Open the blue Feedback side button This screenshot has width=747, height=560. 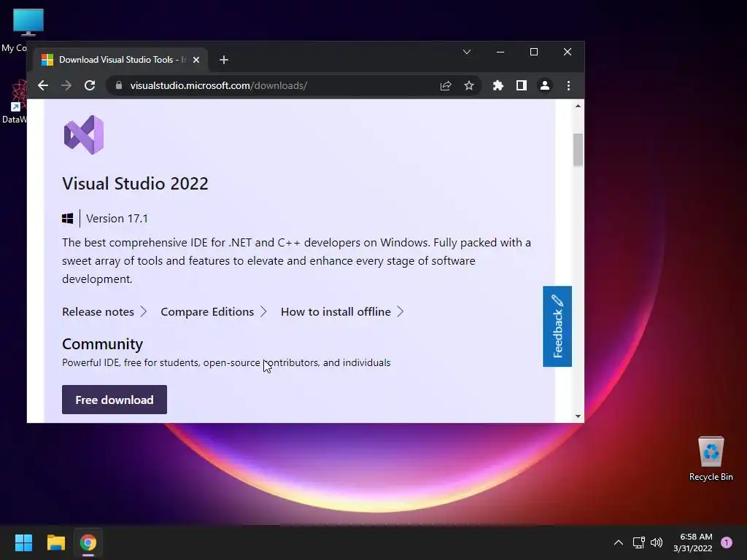coord(557,326)
